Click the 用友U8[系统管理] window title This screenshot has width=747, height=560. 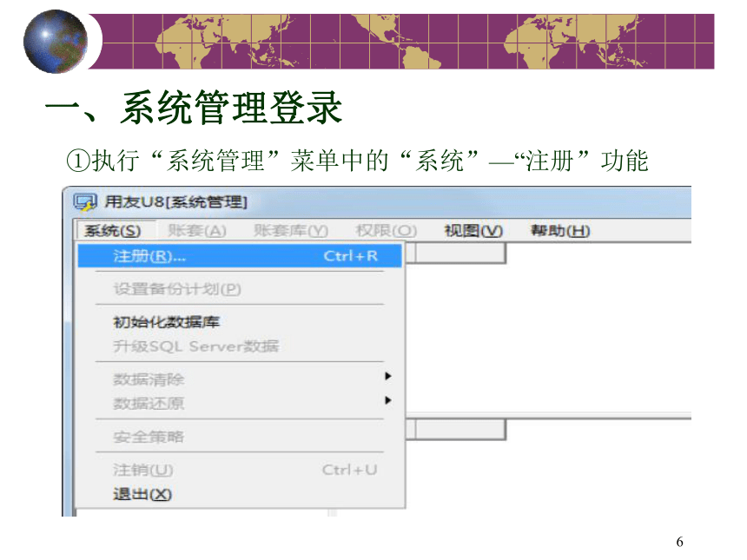coord(175,202)
